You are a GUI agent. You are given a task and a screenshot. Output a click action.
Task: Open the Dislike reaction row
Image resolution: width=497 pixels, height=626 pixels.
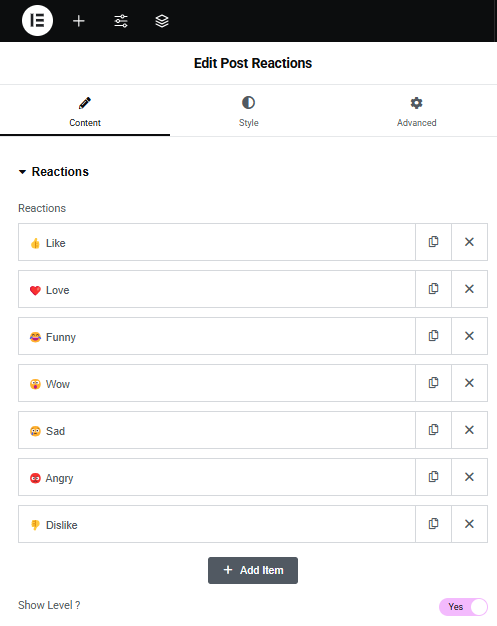tap(217, 524)
